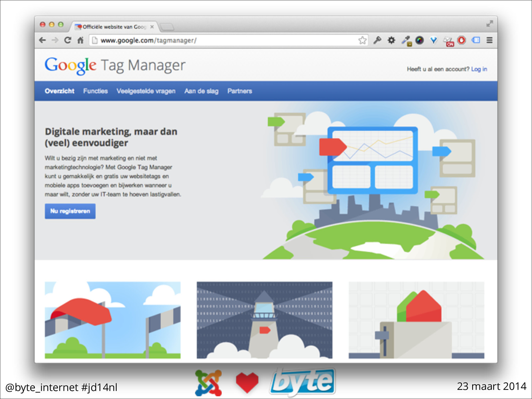Click the eyedropper extension icon
The width and height of the screenshot is (532, 399).
[x=406, y=41]
